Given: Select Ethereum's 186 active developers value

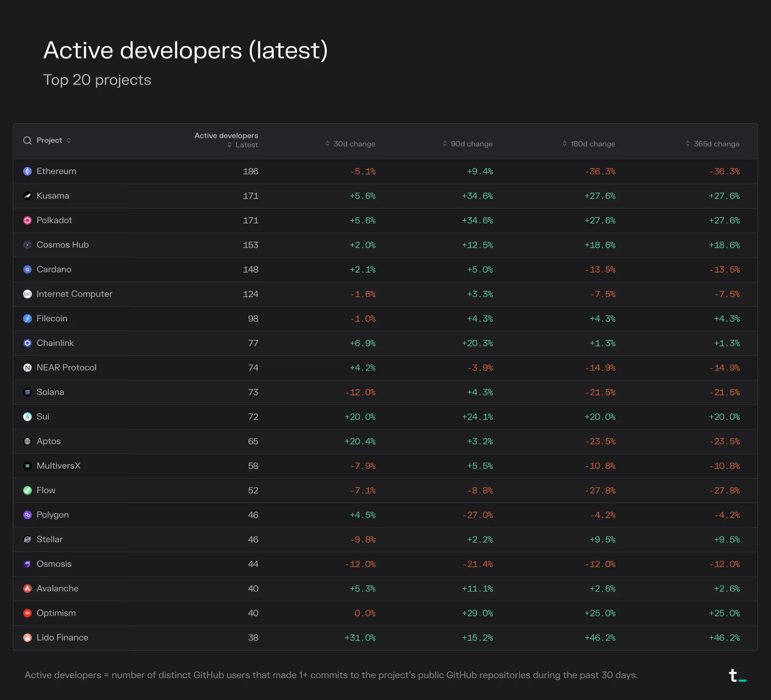Looking at the screenshot, I should click(x=251, y=171).
